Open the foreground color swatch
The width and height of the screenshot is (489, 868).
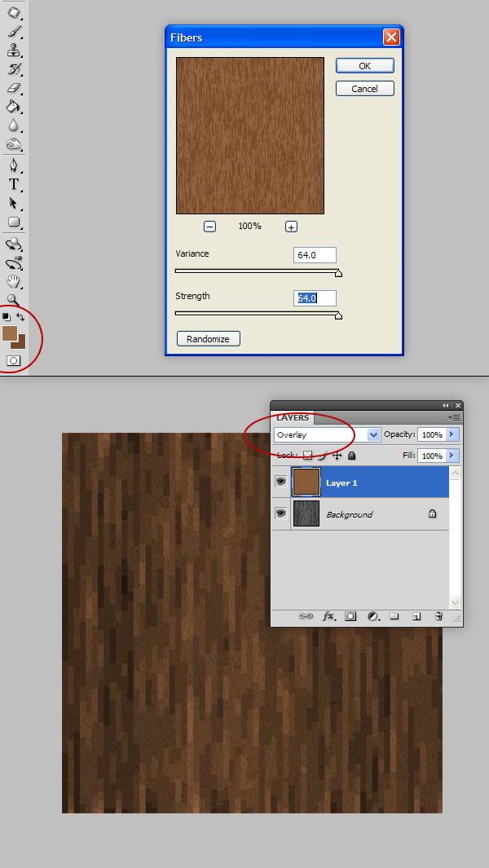(x=10, y=333)
